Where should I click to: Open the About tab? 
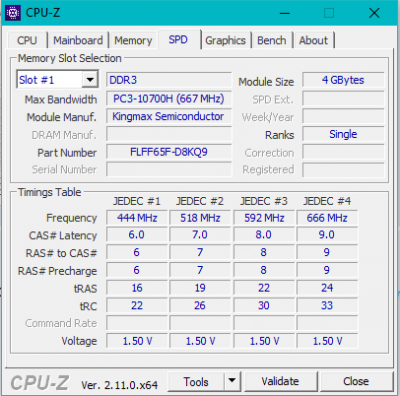pyautogui.click(x=313, y=40)
